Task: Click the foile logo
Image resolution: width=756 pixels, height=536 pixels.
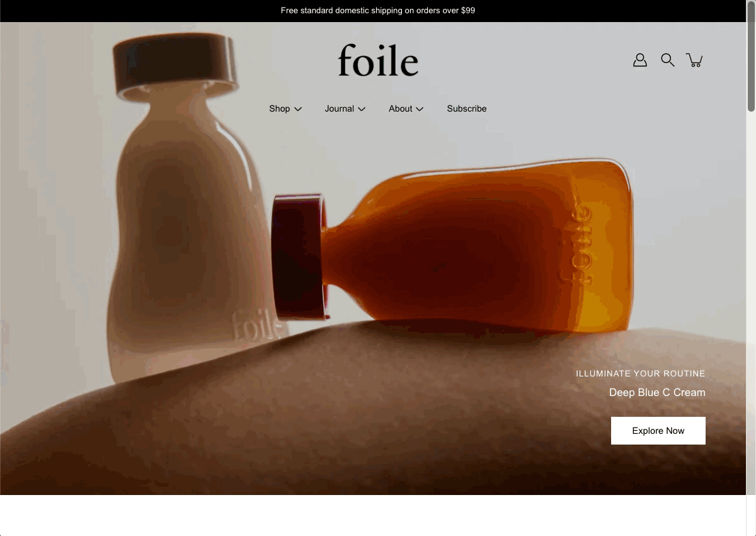Action: pyautogui.click(x=378, y=60)
